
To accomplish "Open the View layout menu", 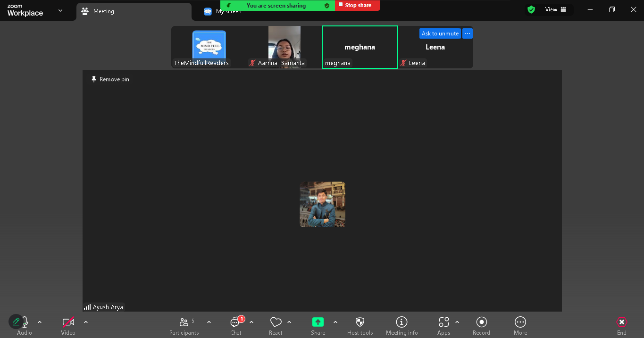I will 555,9.
